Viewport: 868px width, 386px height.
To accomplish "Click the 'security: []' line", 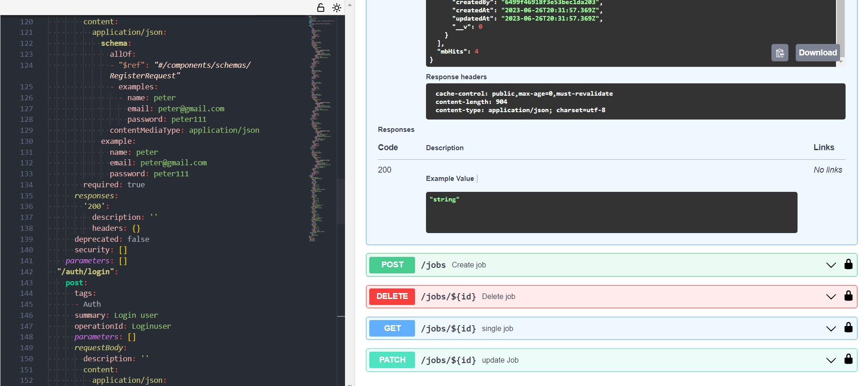I will 101,250.
